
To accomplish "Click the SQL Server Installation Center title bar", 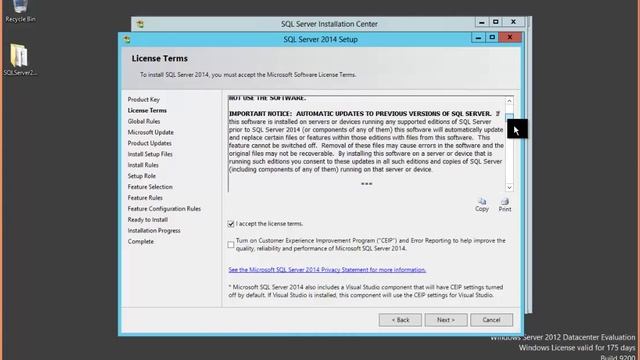I will [x=329, y=24].
